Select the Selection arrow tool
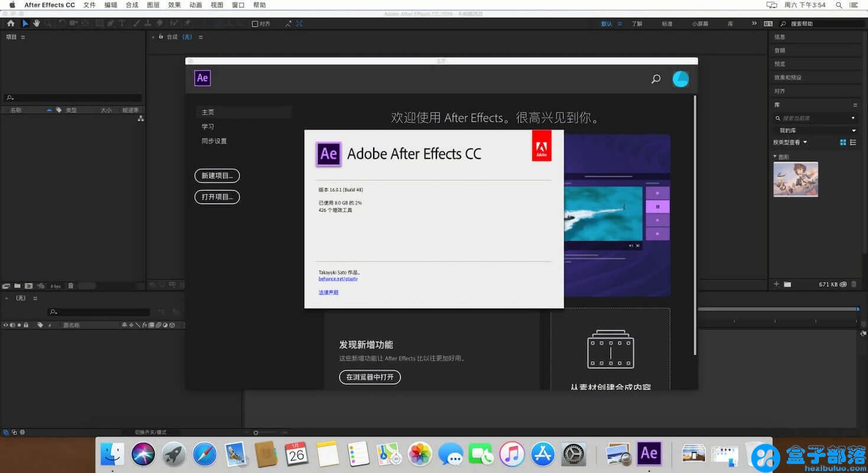 click(25, 24)
